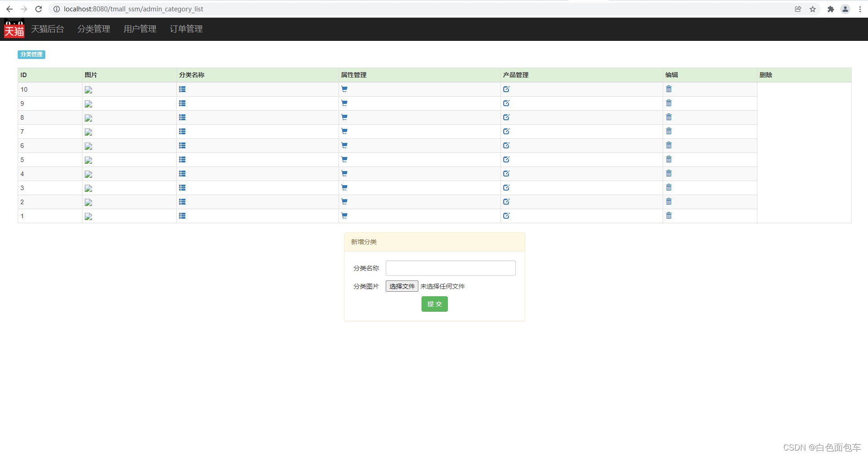Screen dimensions: 868x456
Task: Click the Tmall cat logo
Action: [x=14, y=29]
